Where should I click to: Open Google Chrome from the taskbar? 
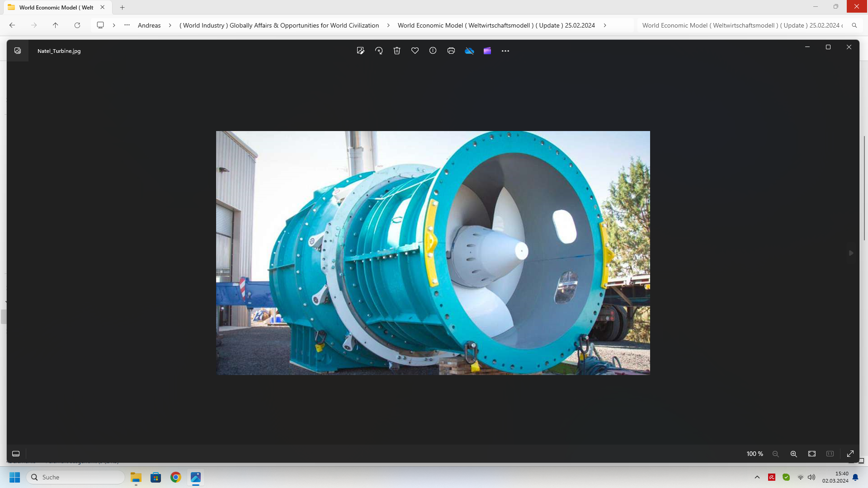176,477
